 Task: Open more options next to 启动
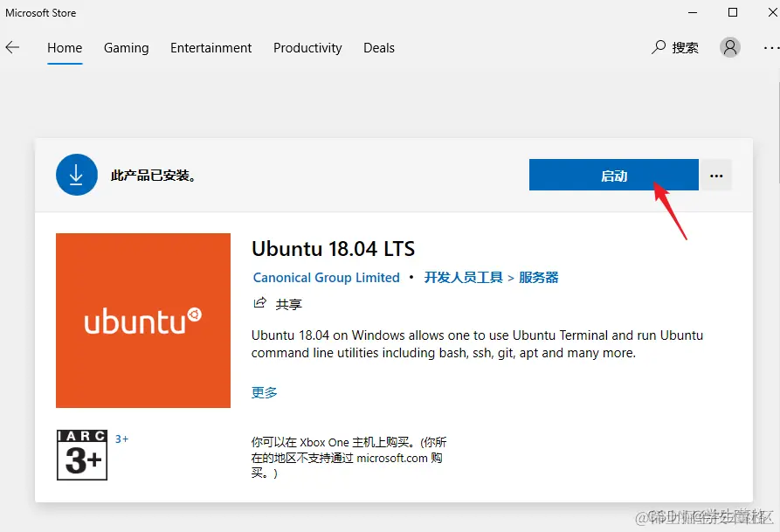[x=716, y=176]
